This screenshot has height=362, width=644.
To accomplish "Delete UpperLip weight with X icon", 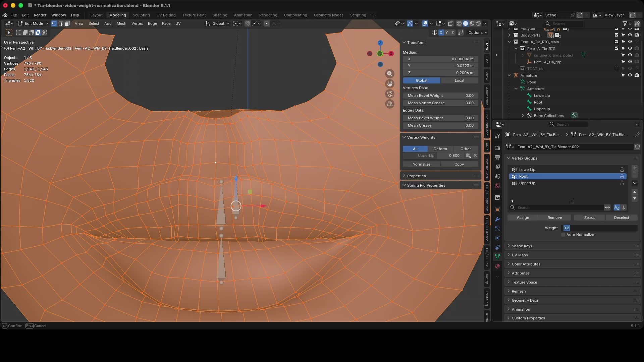I will click(x=475, y=156).
